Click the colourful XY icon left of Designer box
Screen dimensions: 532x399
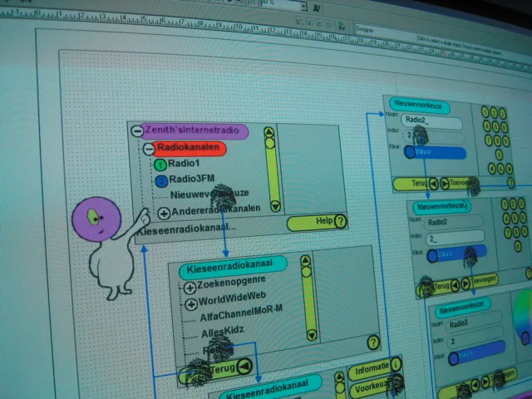(x=342, y=26)
